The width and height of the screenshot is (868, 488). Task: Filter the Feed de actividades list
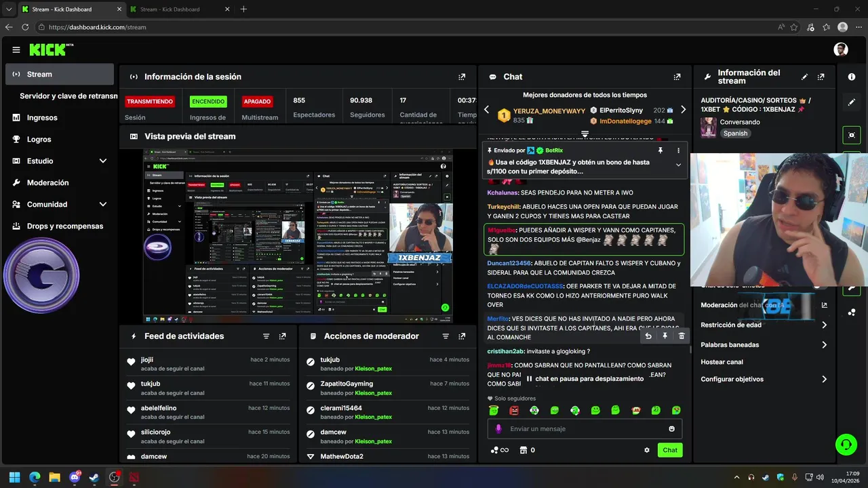pos(266,336)
